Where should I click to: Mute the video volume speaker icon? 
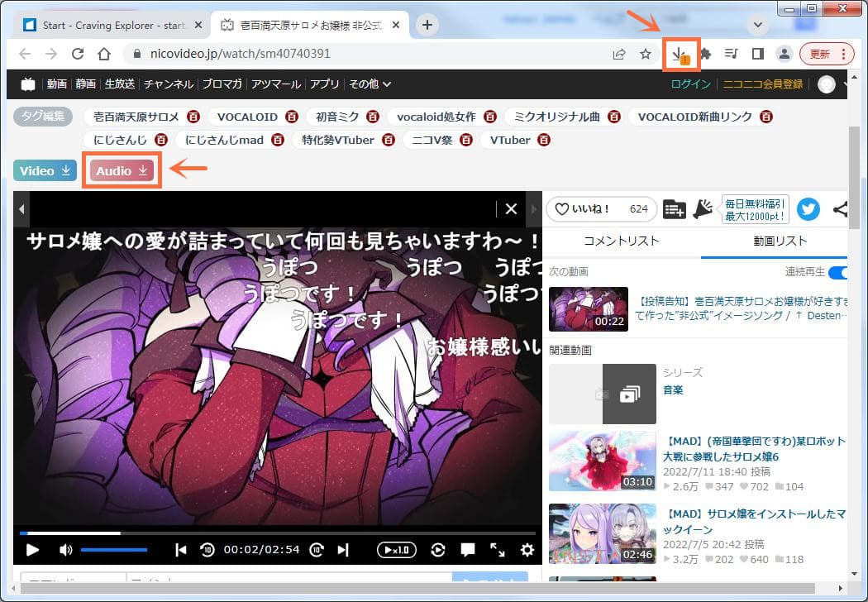tap(65, 550)
